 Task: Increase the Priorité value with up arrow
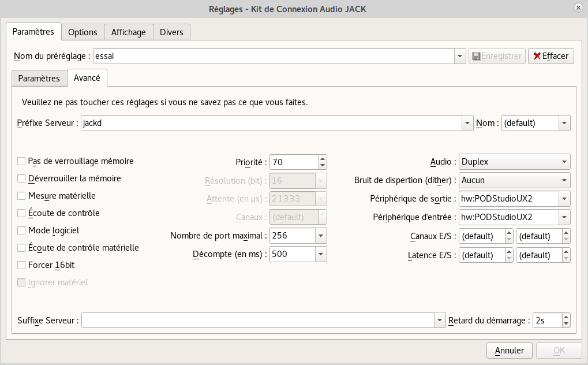(323, 159)
